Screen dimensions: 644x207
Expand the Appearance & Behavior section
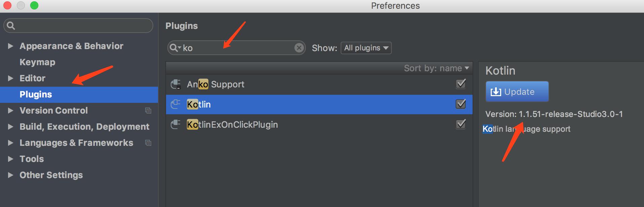tap(10, 46)
